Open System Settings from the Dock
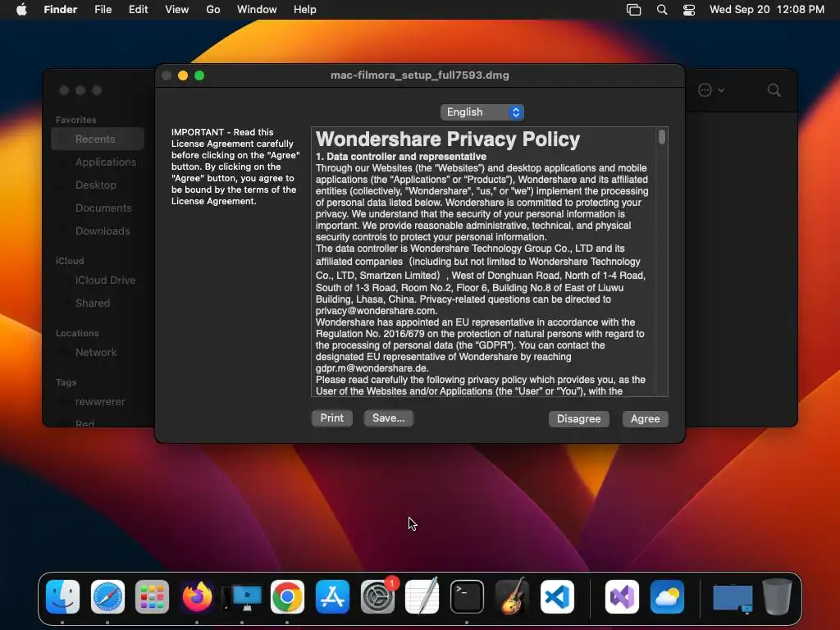Image resolution: width=840 pixels, height=630 pixels. point(377,596)
